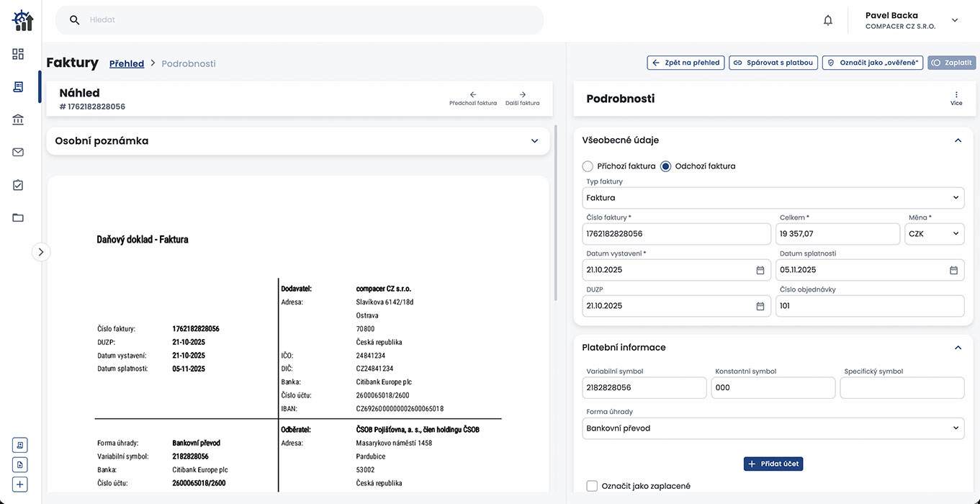Open calendar picker for Datum splatnosti

(x=953, y=270)
